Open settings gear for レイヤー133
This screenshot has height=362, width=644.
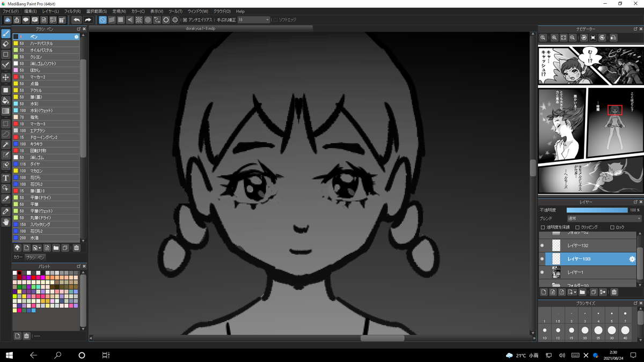coord(632,259)
